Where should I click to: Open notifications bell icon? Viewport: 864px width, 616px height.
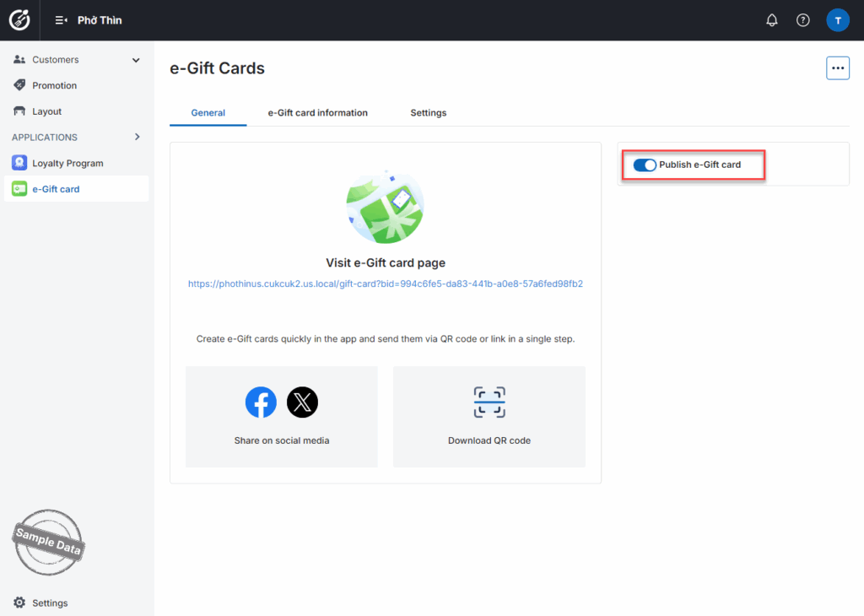point(771,20)
